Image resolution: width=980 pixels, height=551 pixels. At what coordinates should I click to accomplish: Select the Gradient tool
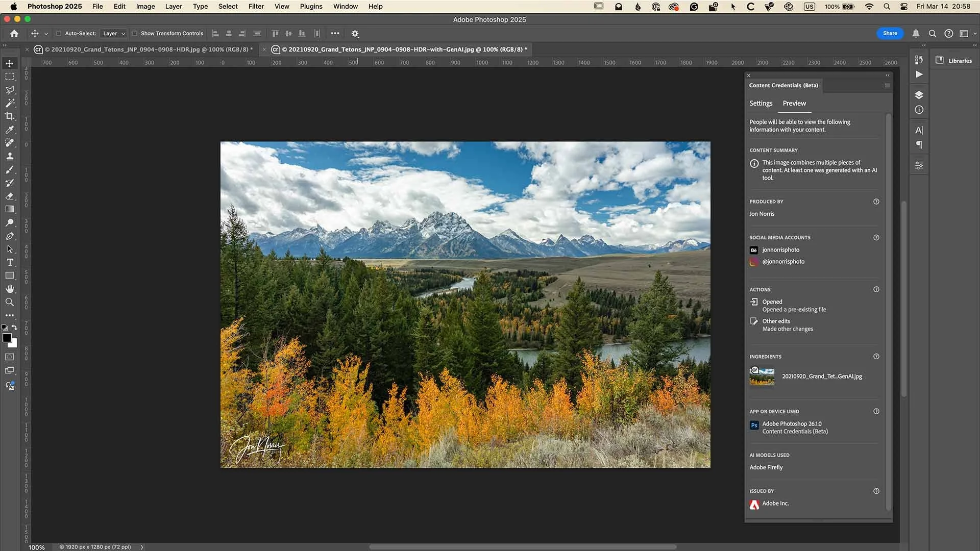point(10,209)
